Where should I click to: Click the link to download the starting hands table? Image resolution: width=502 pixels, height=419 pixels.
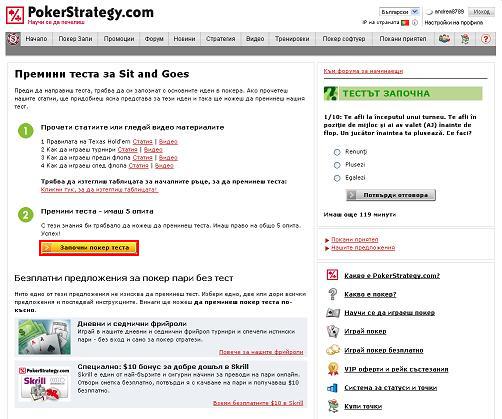(99, 189)
